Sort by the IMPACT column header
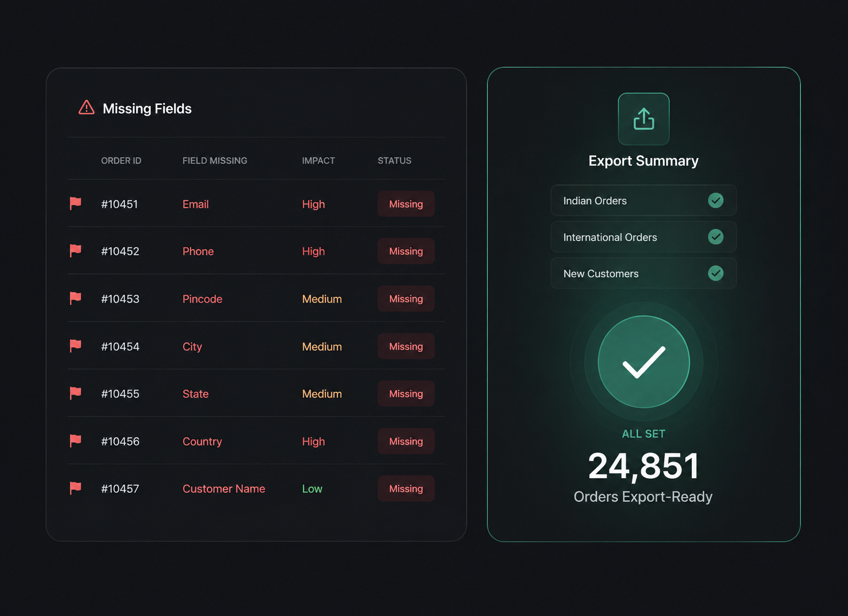This screenshot has height=616, width=848. coord(319,161)
